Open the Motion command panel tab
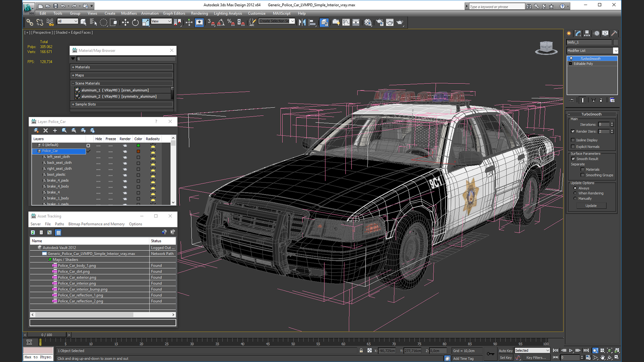The width and height of the screenshot is (644, 362). coord(596,33)
